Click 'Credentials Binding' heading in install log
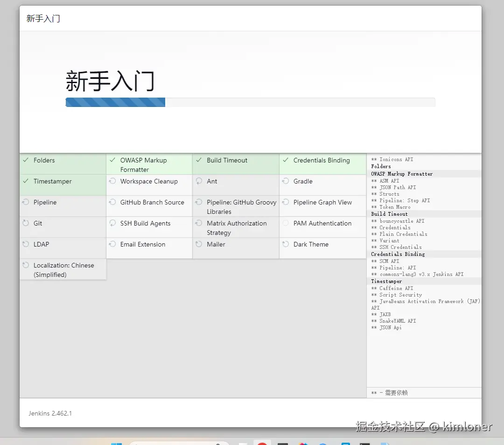504x445 pixels. click(398, 254)
